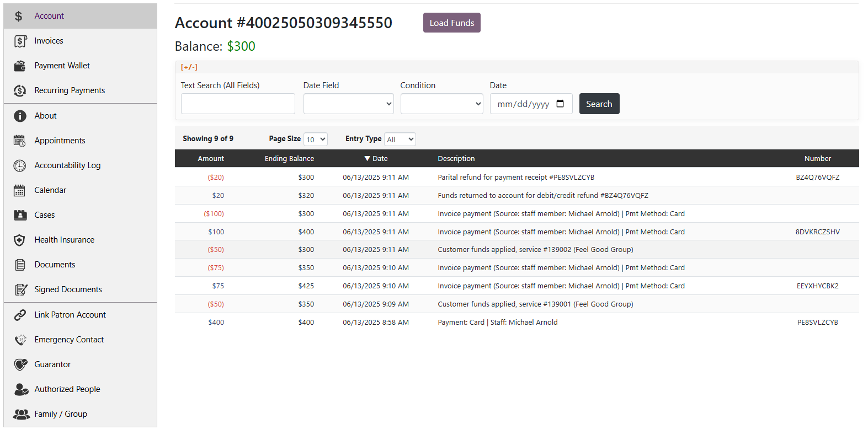The image size is (868, 435).
Task: Click the Health Insurance shield icon
Action: pos(20,240)
